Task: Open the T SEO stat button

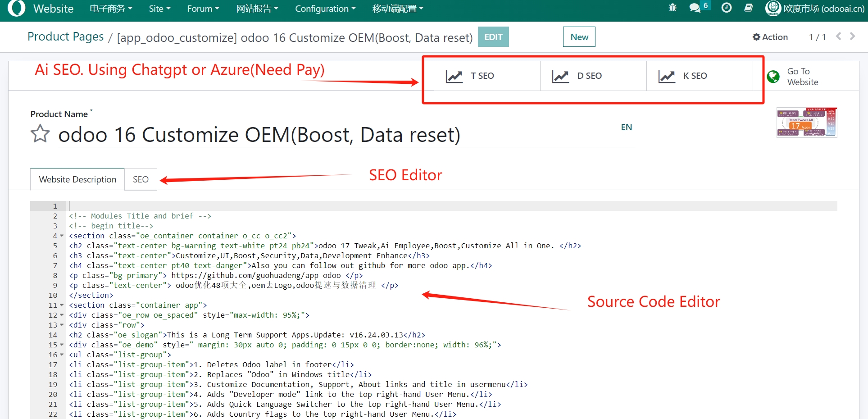Action: (x=487, y=76)
